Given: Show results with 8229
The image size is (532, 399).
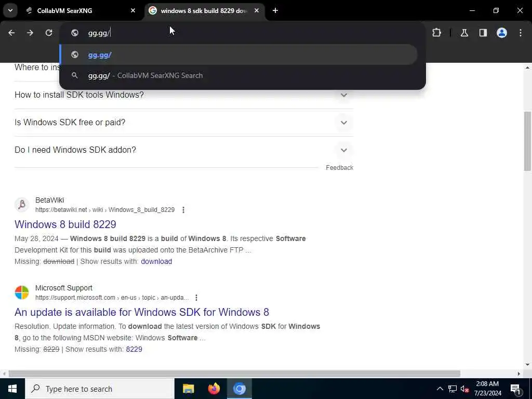Looking at the screenshot, I should click(134, 349).
